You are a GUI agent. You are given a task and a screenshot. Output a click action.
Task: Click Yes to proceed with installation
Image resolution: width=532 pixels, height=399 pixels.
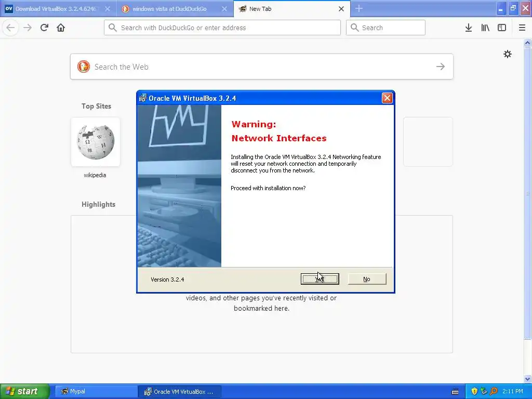pyautogui.click(x=320, y=279)
